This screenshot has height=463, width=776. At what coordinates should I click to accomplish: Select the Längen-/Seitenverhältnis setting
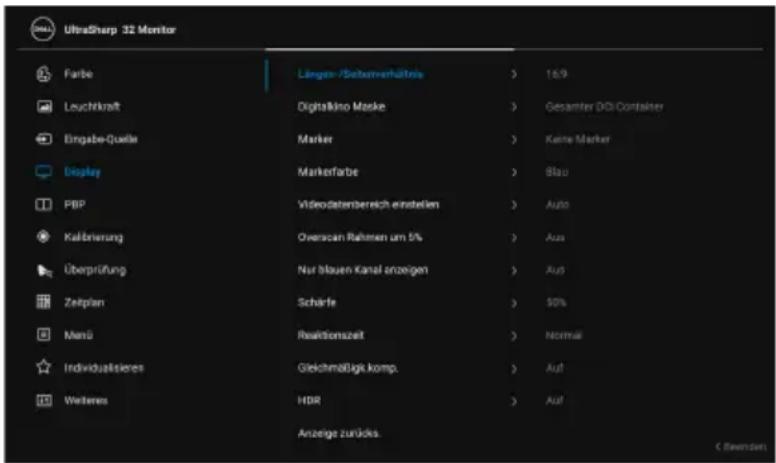pos(360,74)
